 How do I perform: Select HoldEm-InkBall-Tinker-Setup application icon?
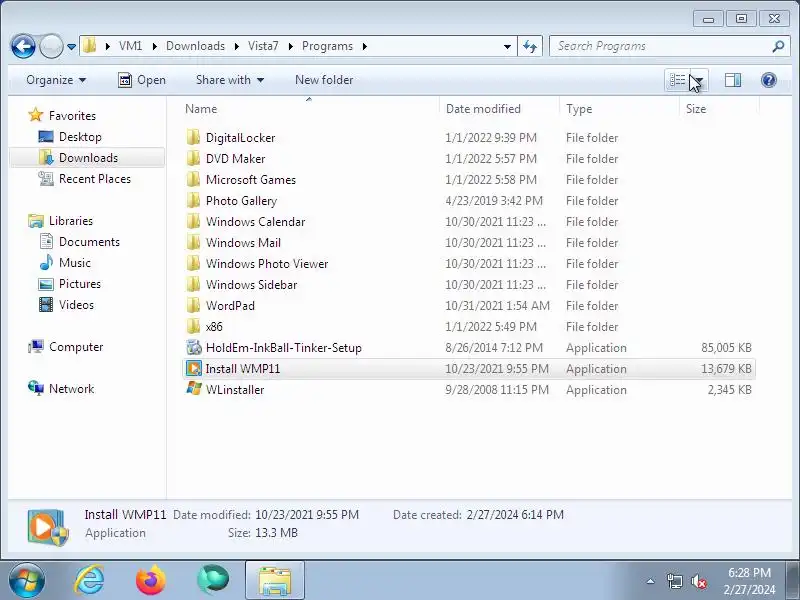(193, 347)
